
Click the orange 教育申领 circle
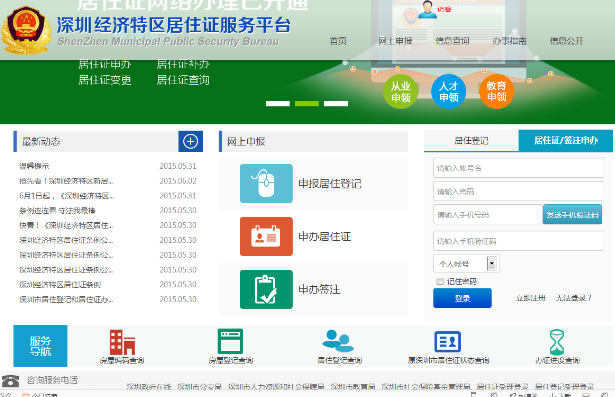497,91
